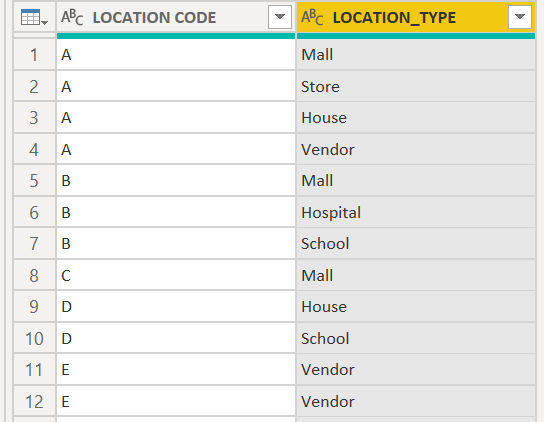544x422 pixels.
Task: Click location code E in row 12
Action: click(x=176, y=402)
